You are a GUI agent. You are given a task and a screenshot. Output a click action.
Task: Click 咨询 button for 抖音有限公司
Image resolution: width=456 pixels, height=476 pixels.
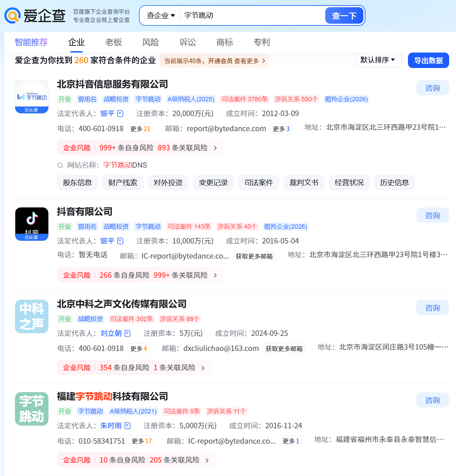433,215
